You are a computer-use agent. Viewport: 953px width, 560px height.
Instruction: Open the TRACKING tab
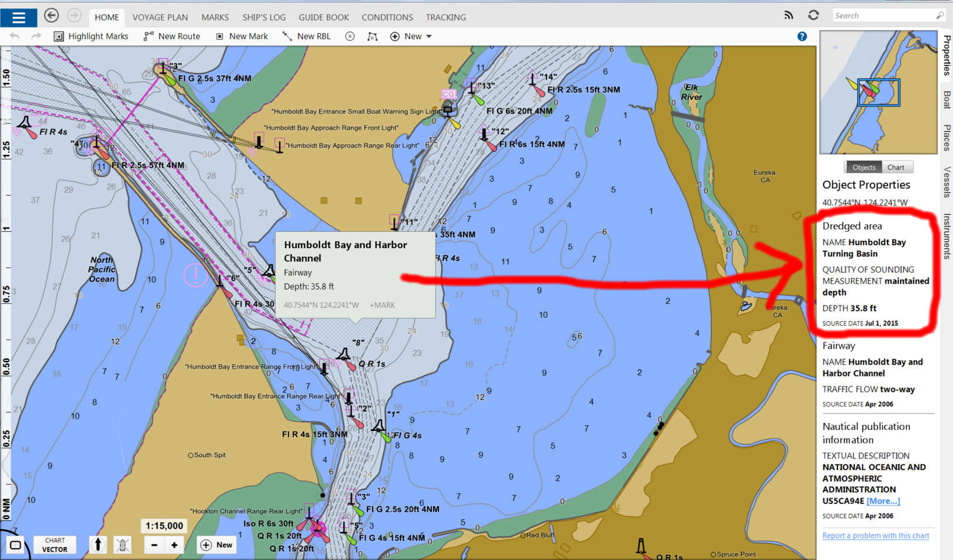(x=446, y=18)
